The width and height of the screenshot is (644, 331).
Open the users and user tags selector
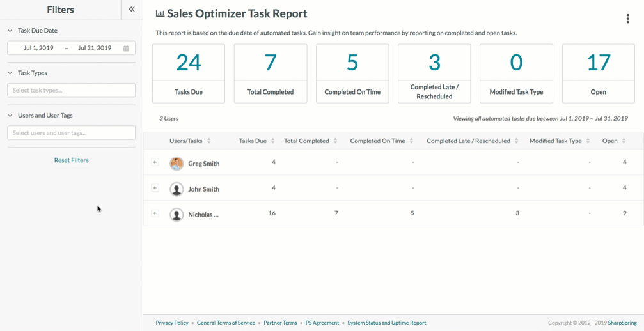[x=71, y=133]
